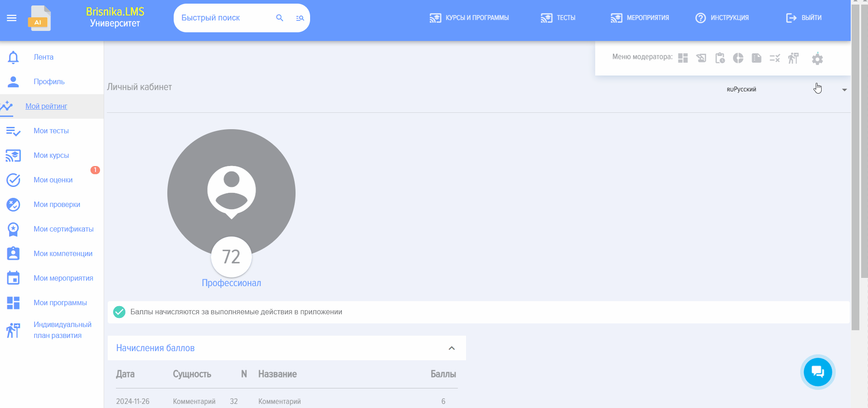Open the clipboard clock icon in moderator menu
The height and width of the screenshot is (408, 868).
tap(720, 58)
